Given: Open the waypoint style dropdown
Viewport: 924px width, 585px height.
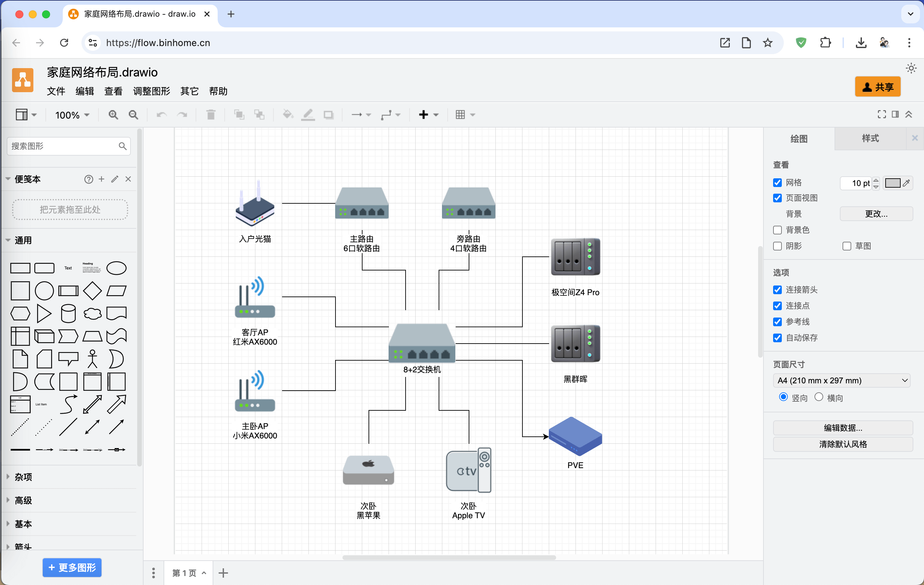Looking at the screenshot, I should (x=391, y=115).
